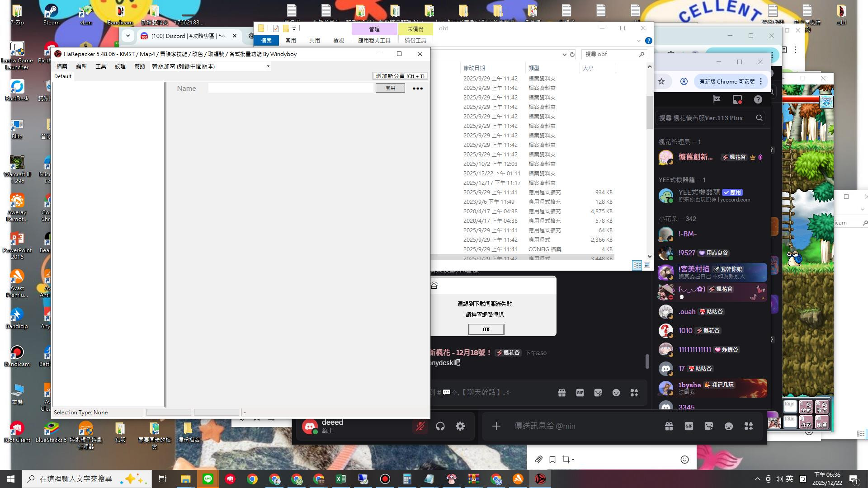
Task: Click 增加新分頁 button
Action: (x=400, y=76)
